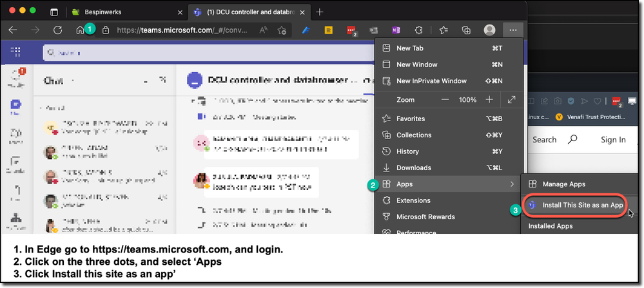Open Collections from the Edge menu

[449, 135]
